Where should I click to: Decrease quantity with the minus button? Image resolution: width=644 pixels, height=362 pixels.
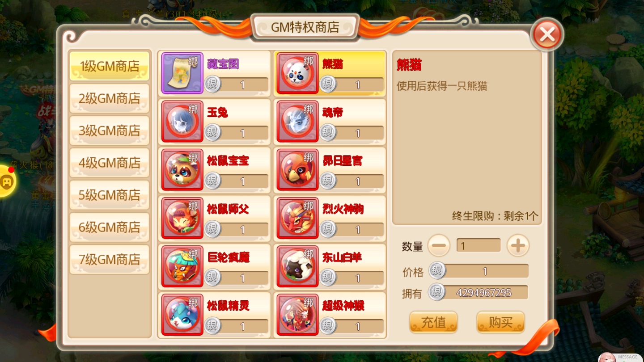439,245
